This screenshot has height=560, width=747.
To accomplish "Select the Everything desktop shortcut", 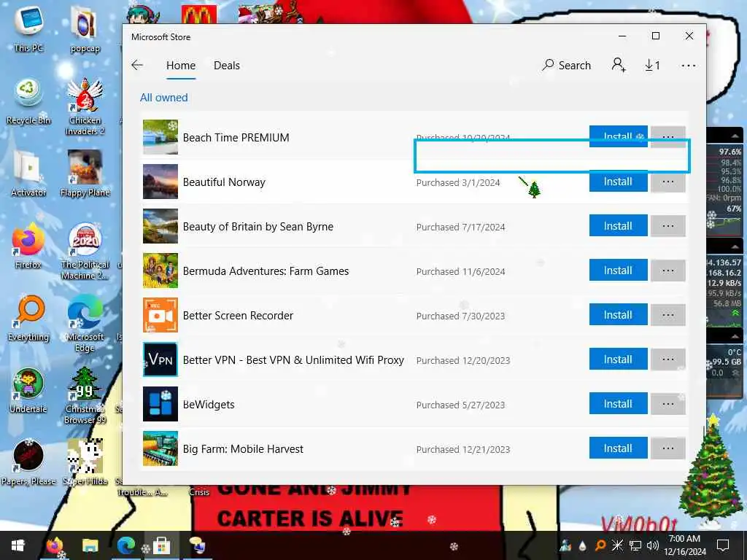I will tap(28, 319).
